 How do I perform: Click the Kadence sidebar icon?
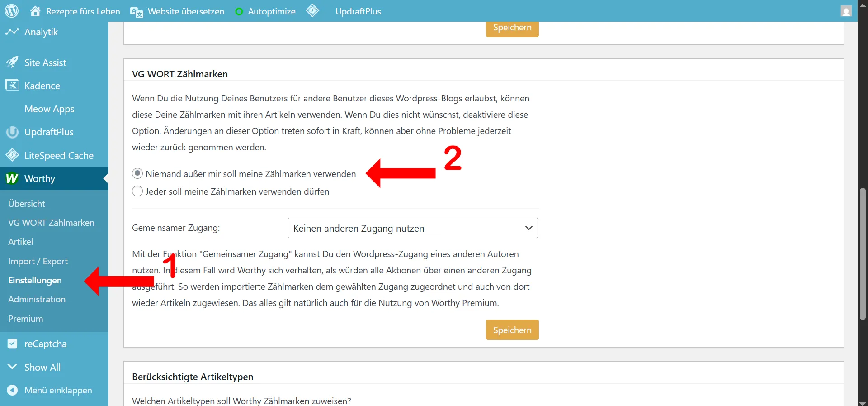[12, 85]
